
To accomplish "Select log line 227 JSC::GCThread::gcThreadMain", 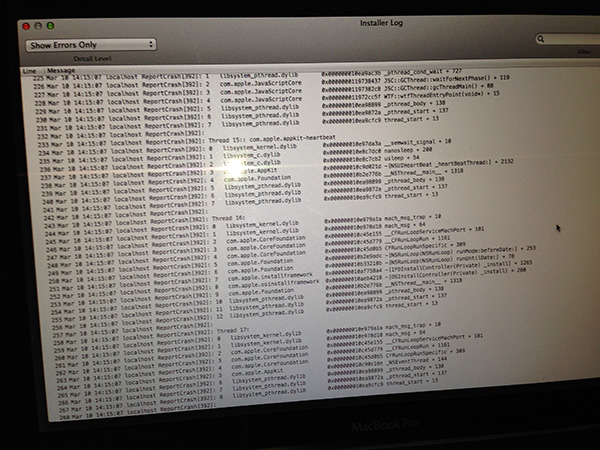I will pos(263,90).
